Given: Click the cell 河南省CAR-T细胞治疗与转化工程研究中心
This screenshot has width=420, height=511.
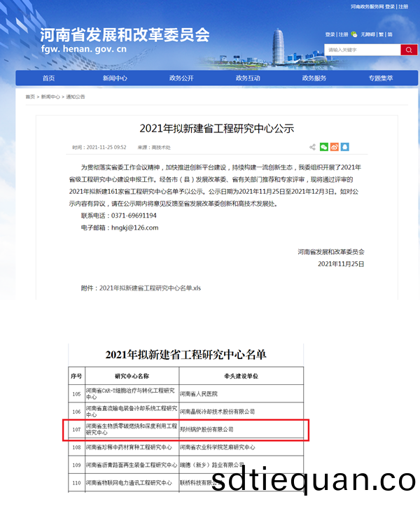Looking at the screenshot, I should (132, 393).
